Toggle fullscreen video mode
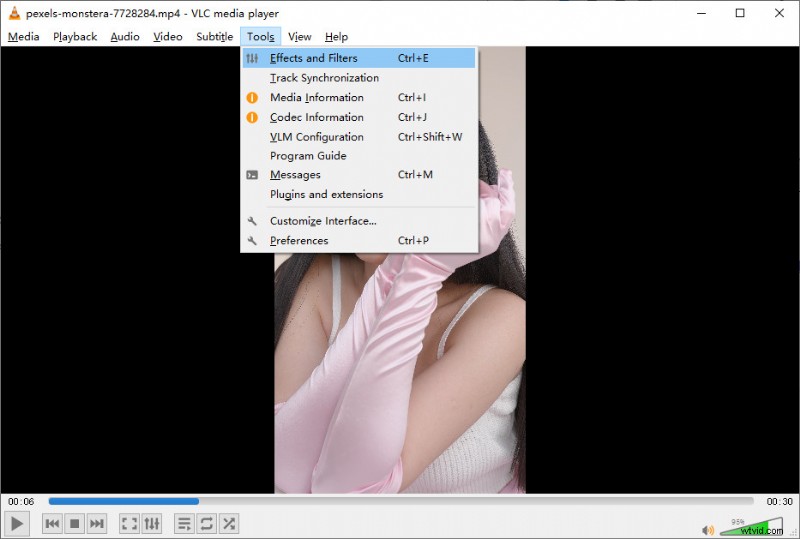This screenshot has height=539, width=800. pos(129,523)
